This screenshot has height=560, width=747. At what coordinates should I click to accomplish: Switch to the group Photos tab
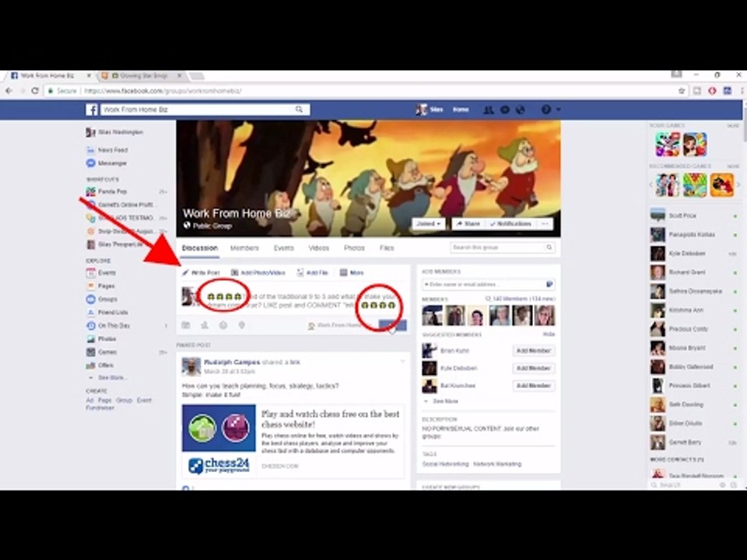tap(354, 248)
